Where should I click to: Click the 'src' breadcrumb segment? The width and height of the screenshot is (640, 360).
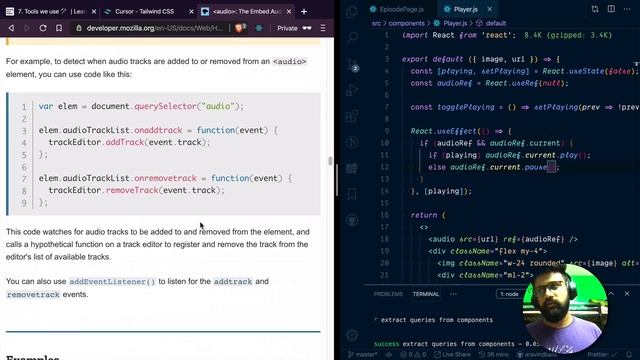[376, 23]
